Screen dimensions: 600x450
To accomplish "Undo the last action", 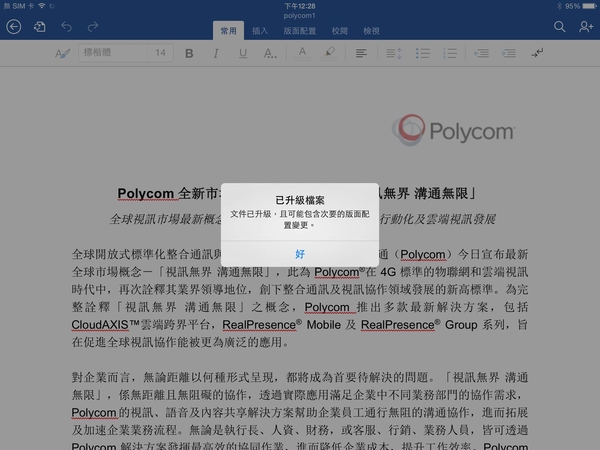I will pos(67,27).
